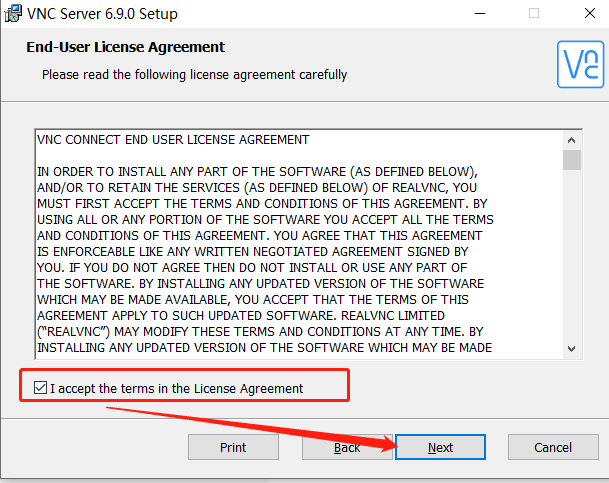
Task: Click the 'VNC CONNECT END USER LICENSE AGREEMENT' line
Action: click(173, 140)
